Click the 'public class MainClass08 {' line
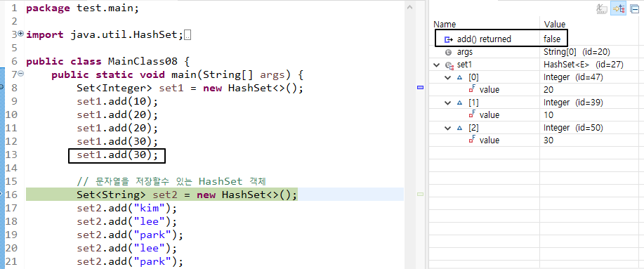The image size is (644, 269). (x=107, y=62)
